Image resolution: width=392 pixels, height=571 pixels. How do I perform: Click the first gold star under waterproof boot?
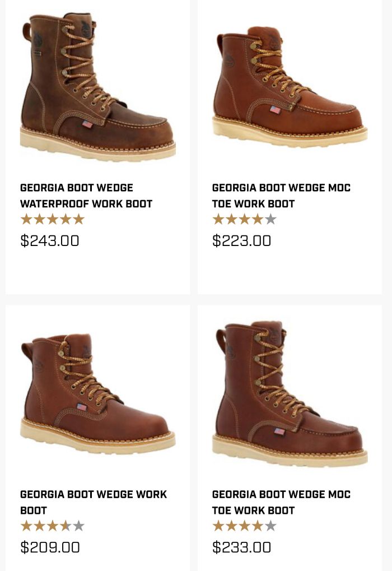26,219
